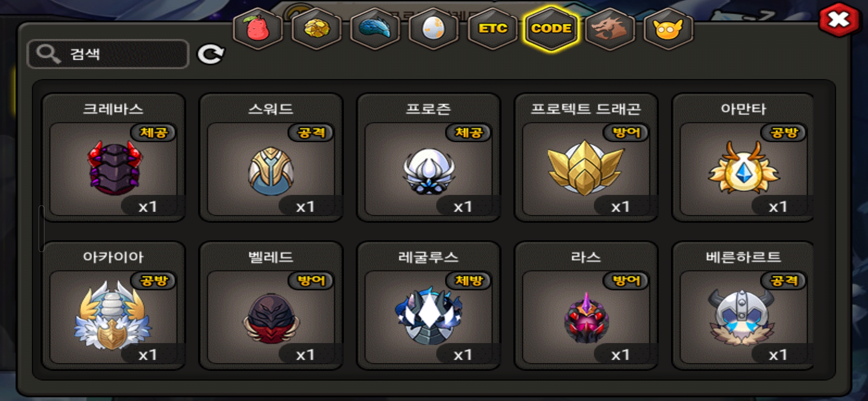Choose the 스워드 egg card
Viewport: 868px width, 401px height.
pos(271,157)
